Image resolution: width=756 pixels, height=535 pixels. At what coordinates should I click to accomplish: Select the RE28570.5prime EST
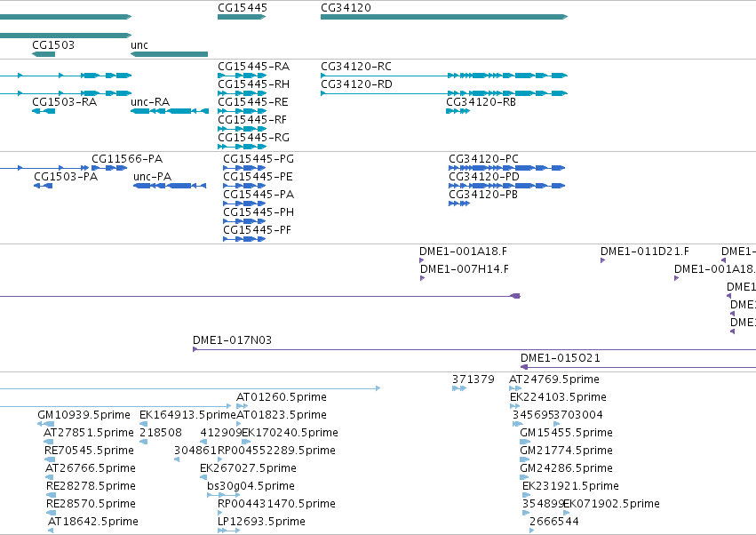coord(52,513)
